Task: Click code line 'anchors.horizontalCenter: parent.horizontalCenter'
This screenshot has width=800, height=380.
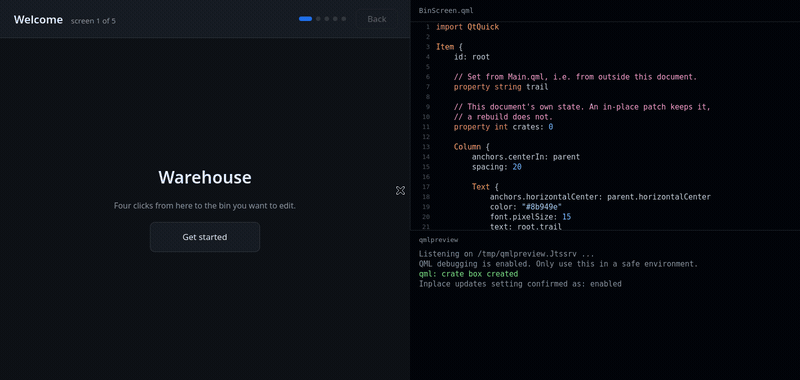Action: pyautogui.click(x=600, y=197)
